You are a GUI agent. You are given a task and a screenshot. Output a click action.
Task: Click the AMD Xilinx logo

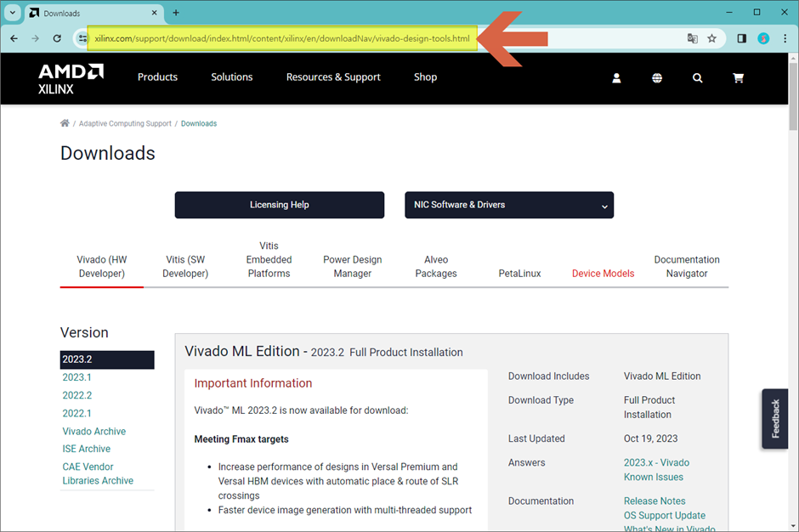click(x=71, y=79)
